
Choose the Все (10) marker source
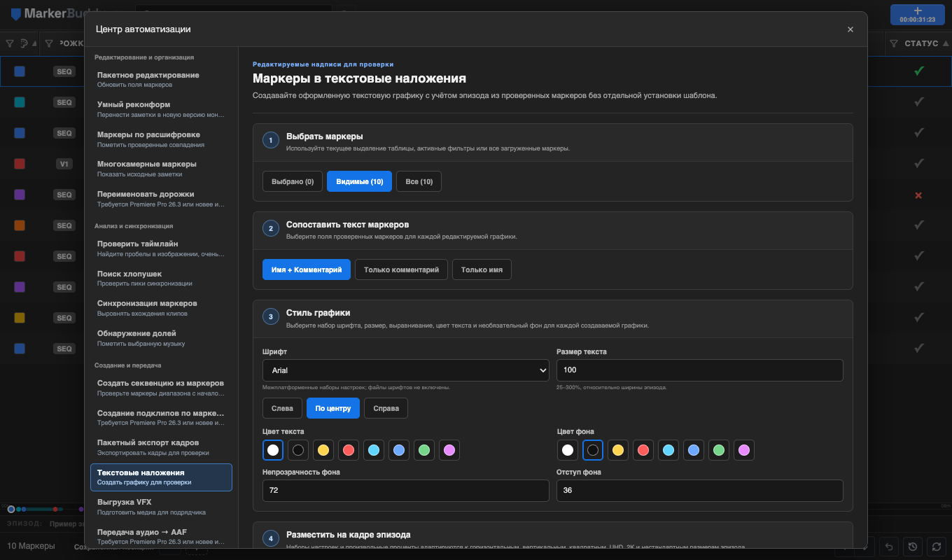[x=419, y=181]
